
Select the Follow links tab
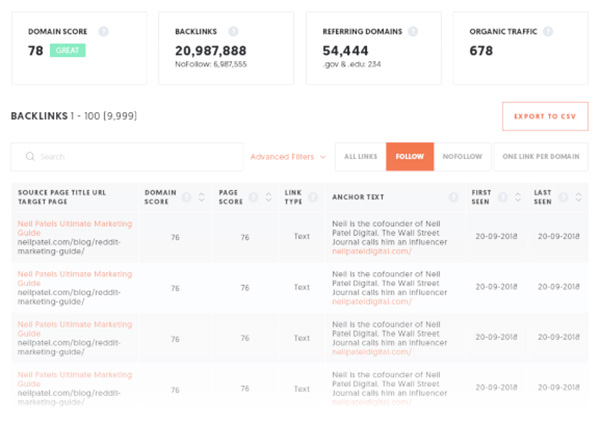pos(410,157)
